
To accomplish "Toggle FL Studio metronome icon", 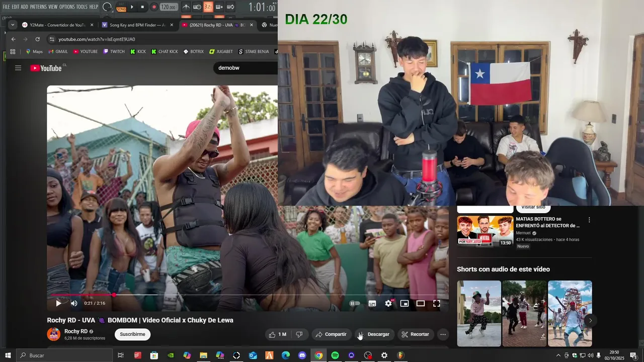I will click(186, 7).
